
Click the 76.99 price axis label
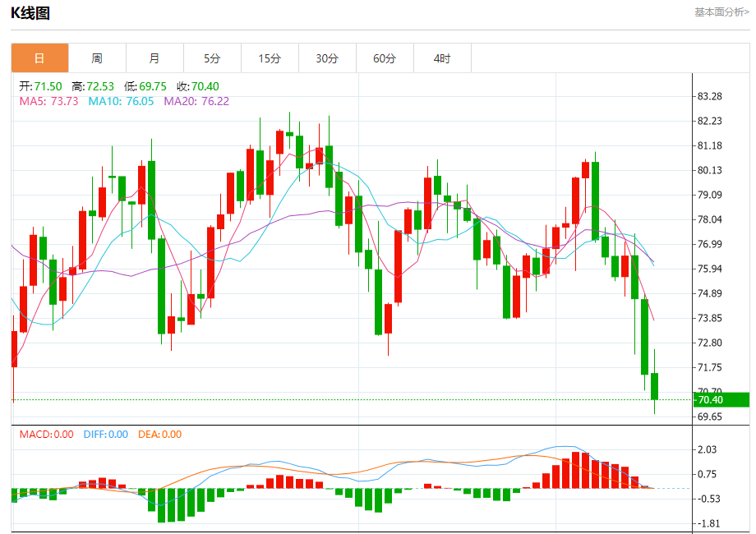[710, 244]
